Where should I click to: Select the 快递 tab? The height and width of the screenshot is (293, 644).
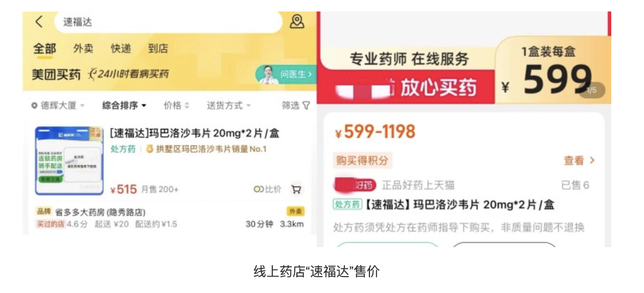tap(121, 49)
